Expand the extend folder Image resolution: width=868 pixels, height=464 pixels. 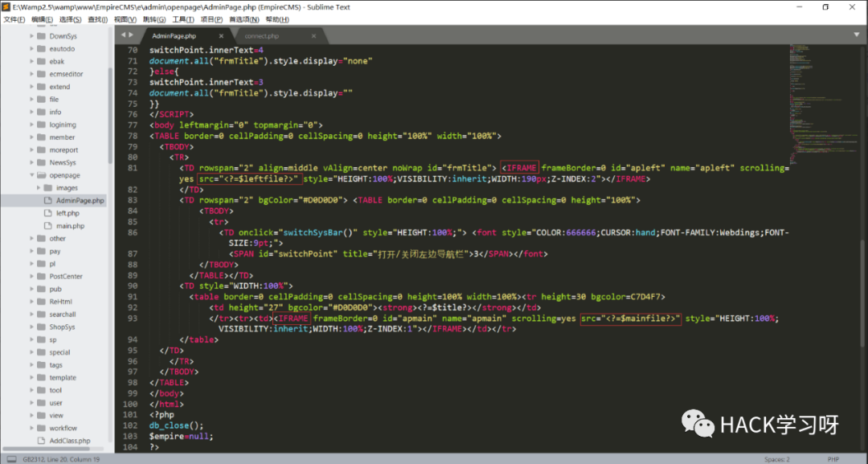point(31,86)
